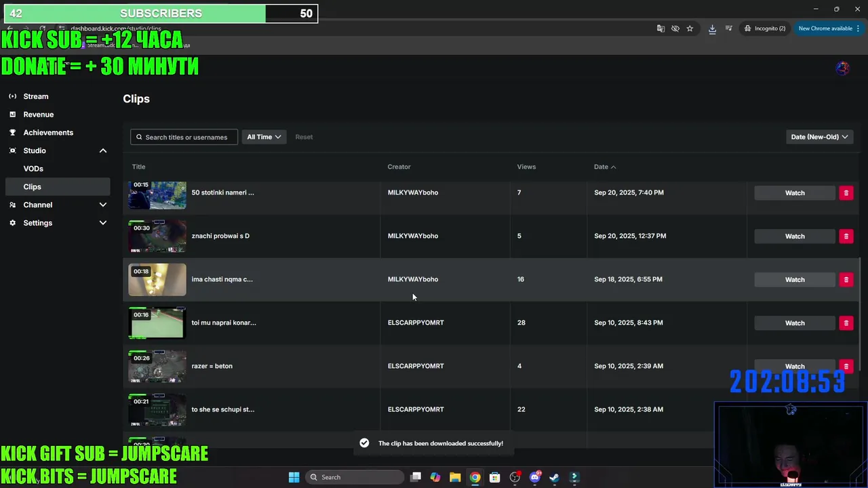
Task: Open the Chrome downloads icon
Action: coord(712,28)
